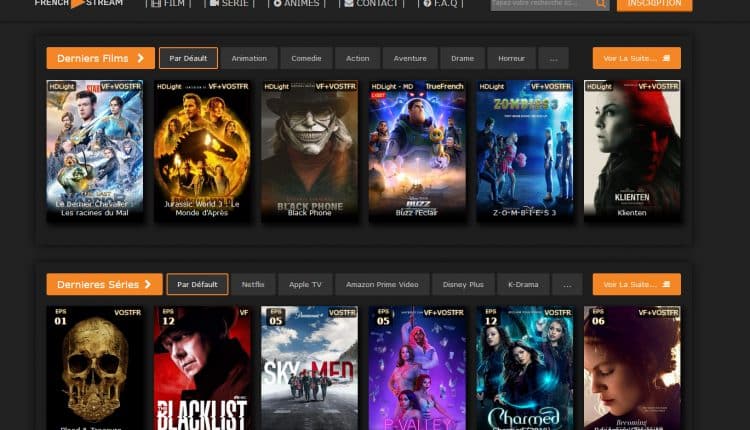Filter films by Comedie
The width and height of the screenshot is (750, 430).
point(307,58)
